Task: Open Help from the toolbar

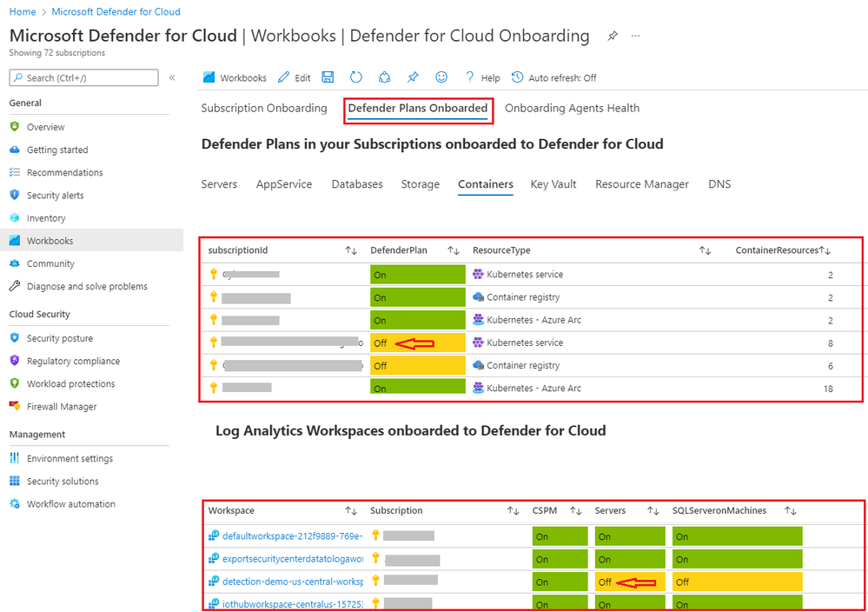Action: coord(483,77)
